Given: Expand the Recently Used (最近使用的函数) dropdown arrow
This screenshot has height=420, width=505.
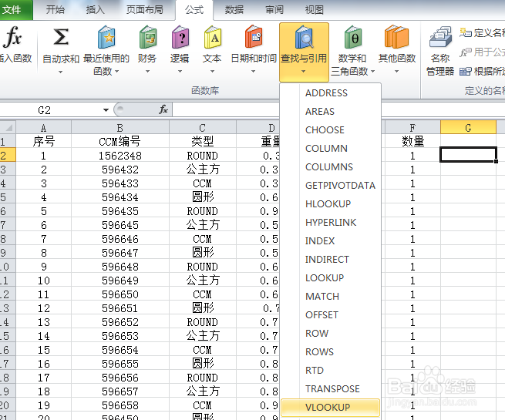Looking at the screenshot, I should pyautogui.click(x=116, y=71).
